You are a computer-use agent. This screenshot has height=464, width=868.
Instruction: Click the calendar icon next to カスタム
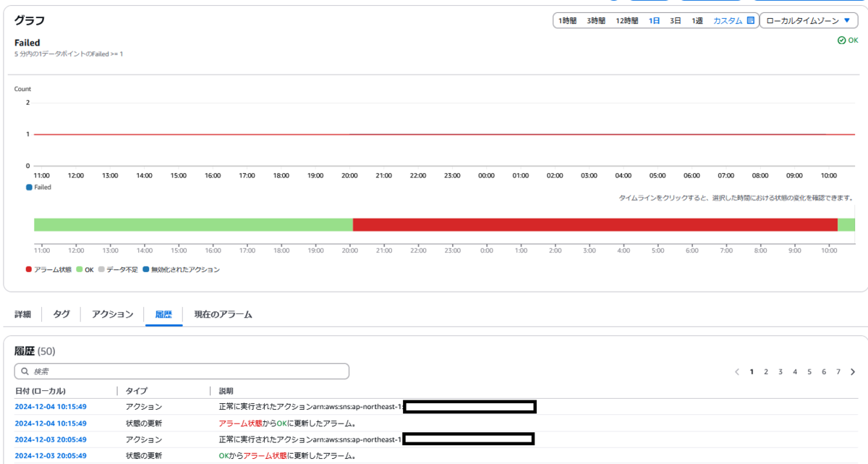coord(751,21)
